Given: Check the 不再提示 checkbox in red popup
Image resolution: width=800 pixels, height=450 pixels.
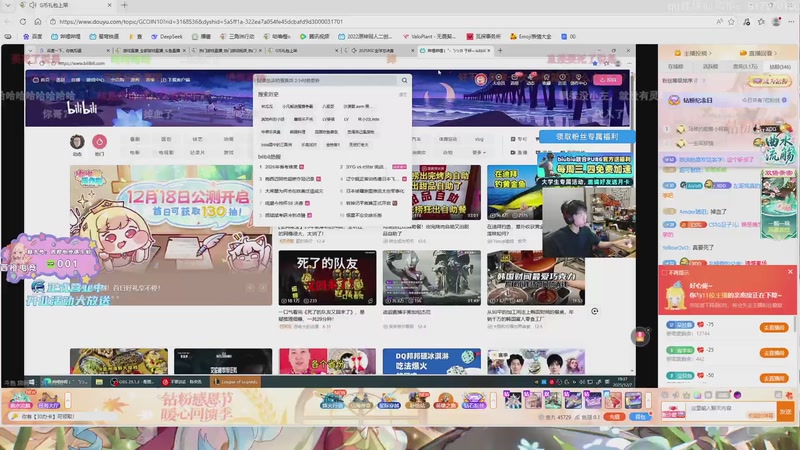Looking at the screenshot, I should click(x=664, y=272).
